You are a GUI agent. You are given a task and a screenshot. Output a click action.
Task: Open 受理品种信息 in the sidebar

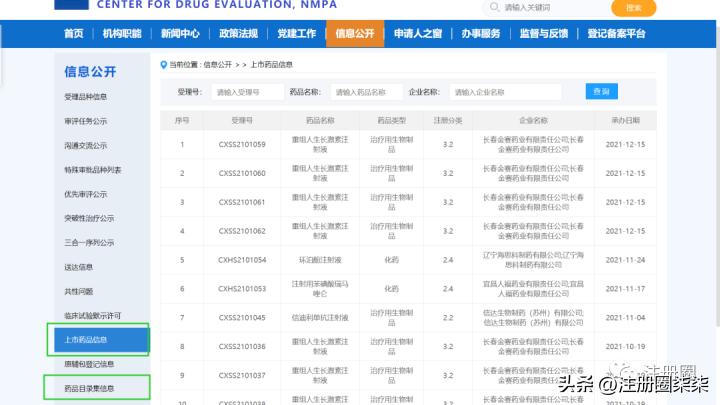pos(85,97)
